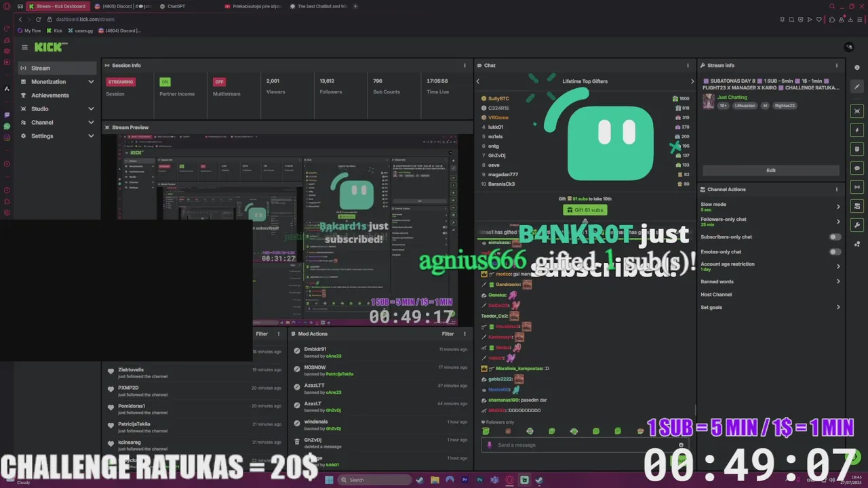Click the Just Chatting category link

point(732,98)
